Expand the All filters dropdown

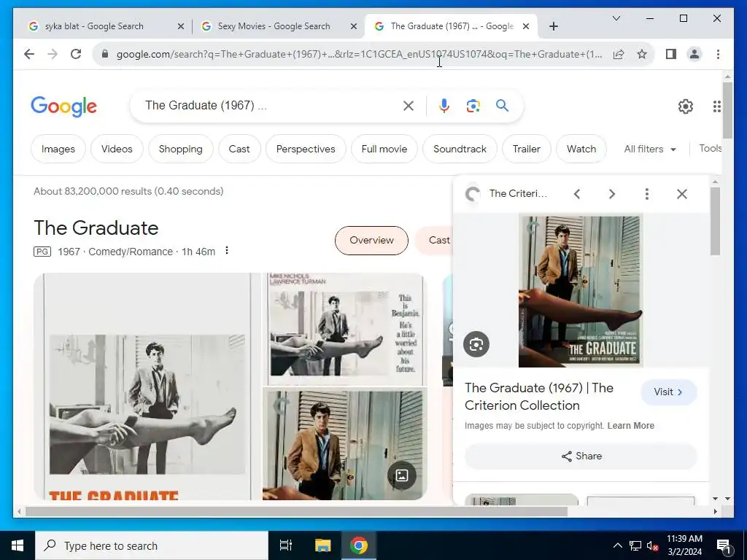click(x=650, y=149)
